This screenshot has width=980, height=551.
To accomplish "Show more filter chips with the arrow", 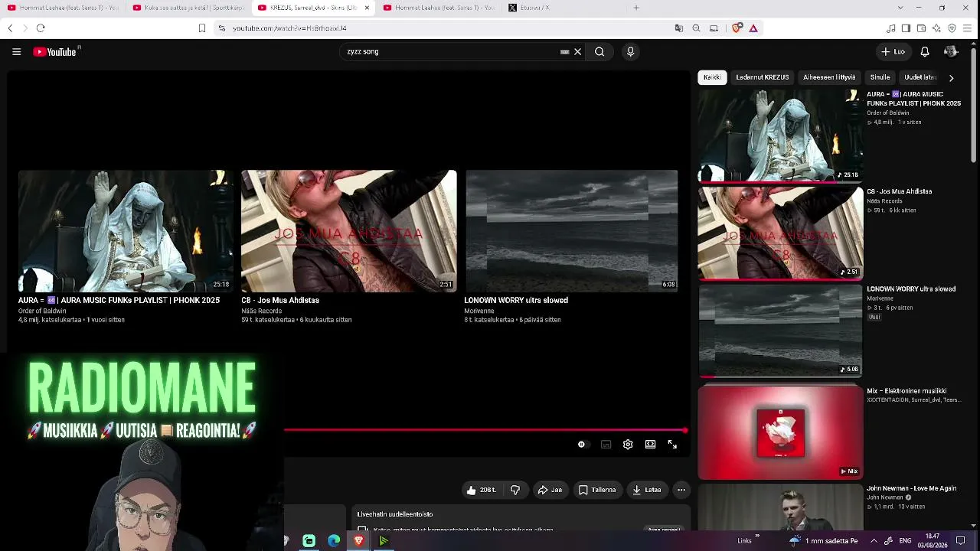I will click(x=951, y=78).
